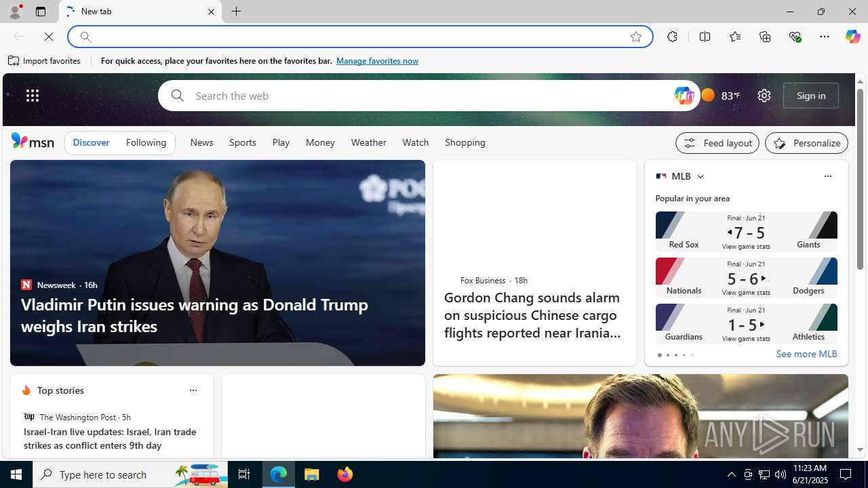View Red Sox vs Giants game stats
Image resolution: width=868 pixels, height=488 pixels.
point(746,232)
